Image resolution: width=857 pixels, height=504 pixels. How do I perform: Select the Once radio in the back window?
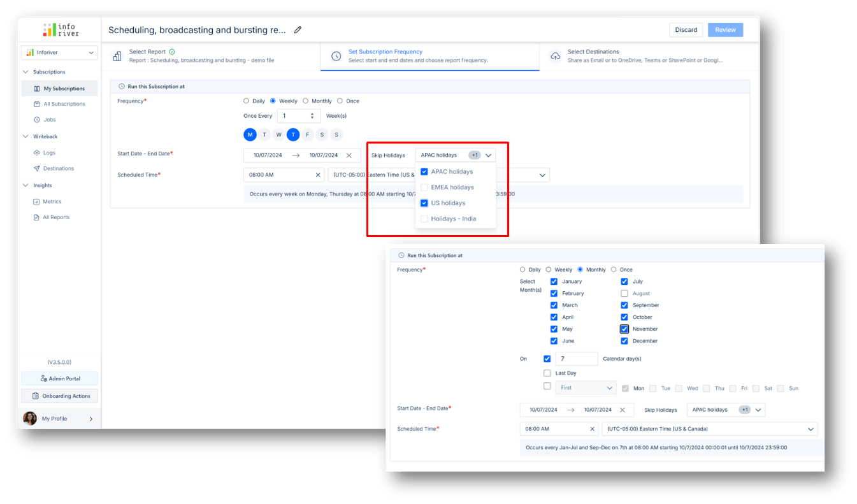[340, 101]
